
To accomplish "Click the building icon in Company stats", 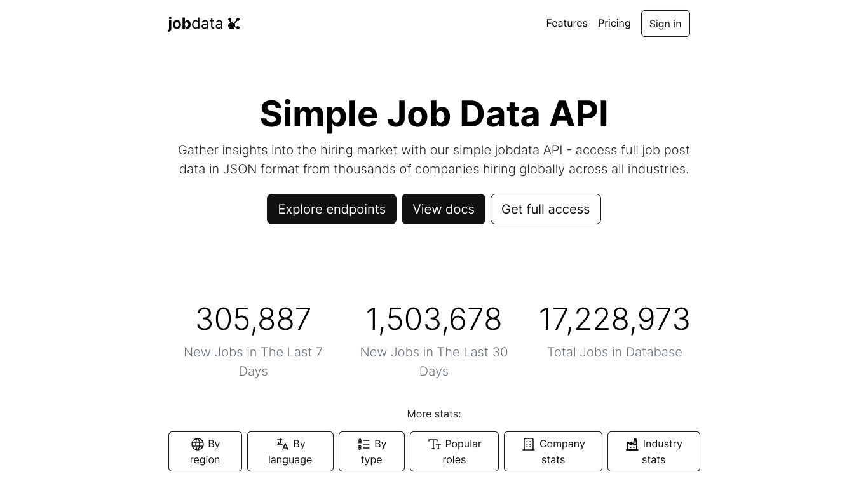I will [529, 444].
